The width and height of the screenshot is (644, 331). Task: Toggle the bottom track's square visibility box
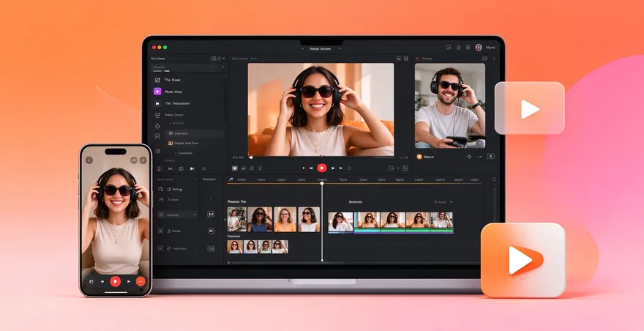(x=160, y=248)
